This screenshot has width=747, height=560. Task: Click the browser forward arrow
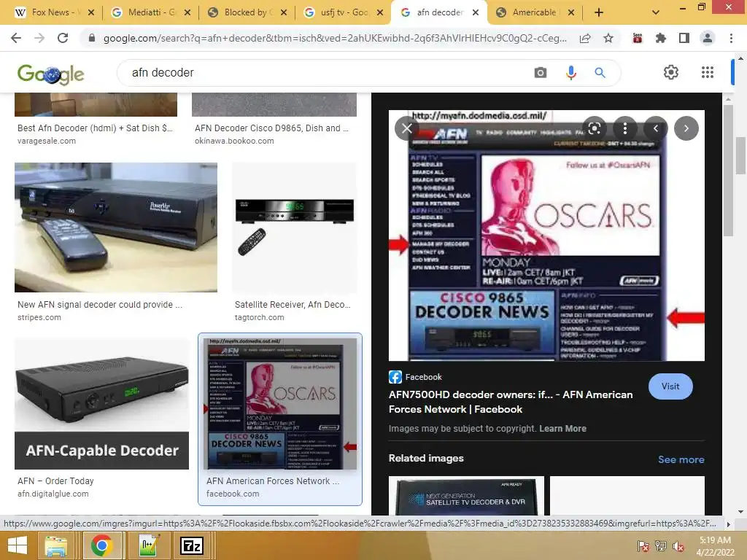[39, 38]
